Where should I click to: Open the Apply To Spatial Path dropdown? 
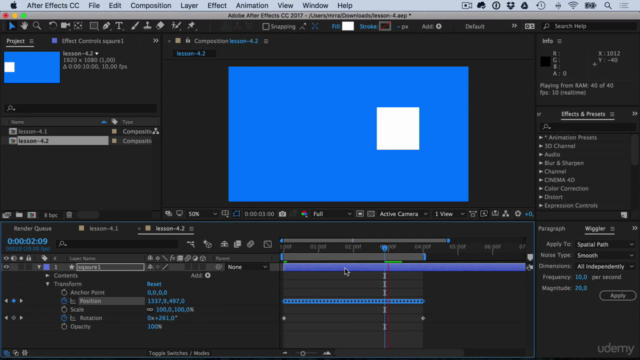tap(605, 244)
